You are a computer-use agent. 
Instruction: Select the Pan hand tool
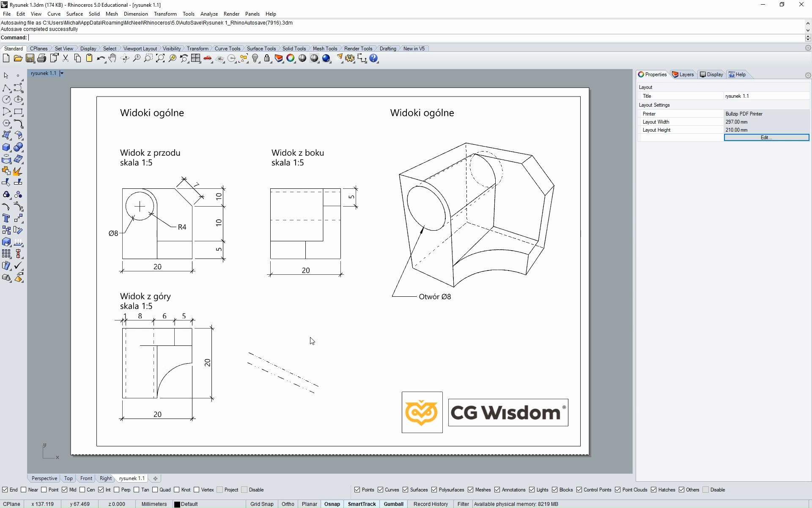[x=112, y=58]
